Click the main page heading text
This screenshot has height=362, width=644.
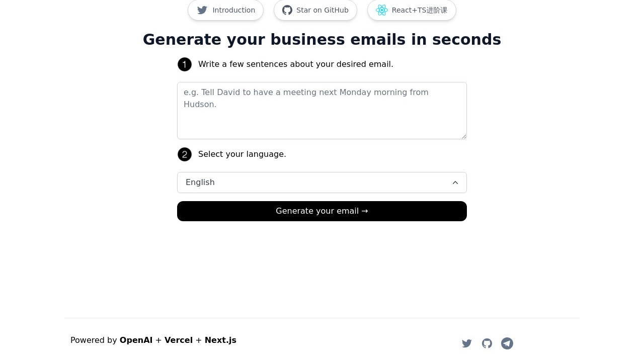(x=322, y=40)
